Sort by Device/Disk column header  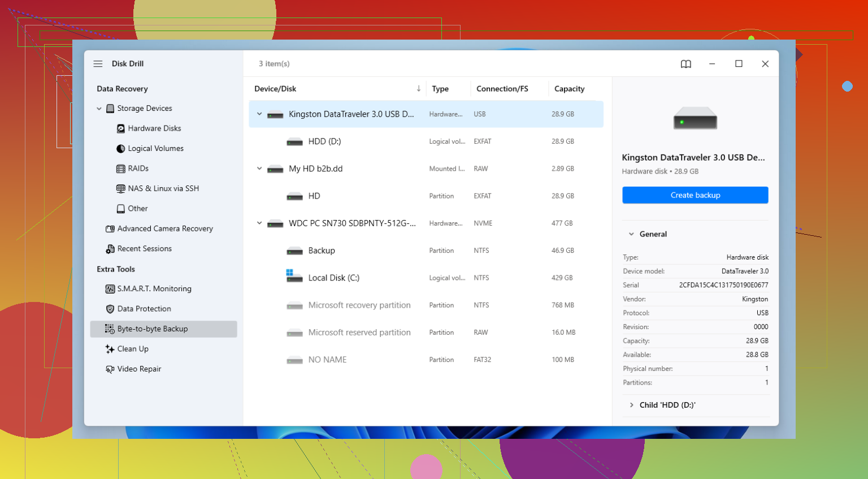(x=275, y=89)
